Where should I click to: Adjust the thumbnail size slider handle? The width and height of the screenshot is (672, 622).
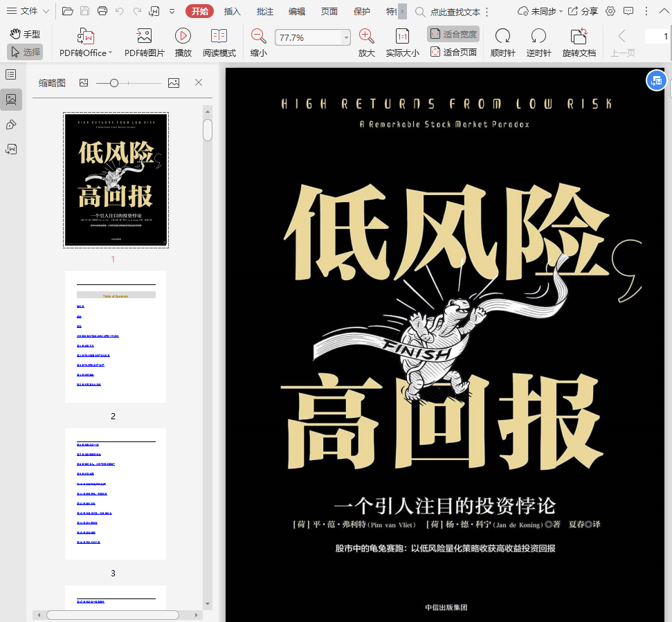point(114,83)
